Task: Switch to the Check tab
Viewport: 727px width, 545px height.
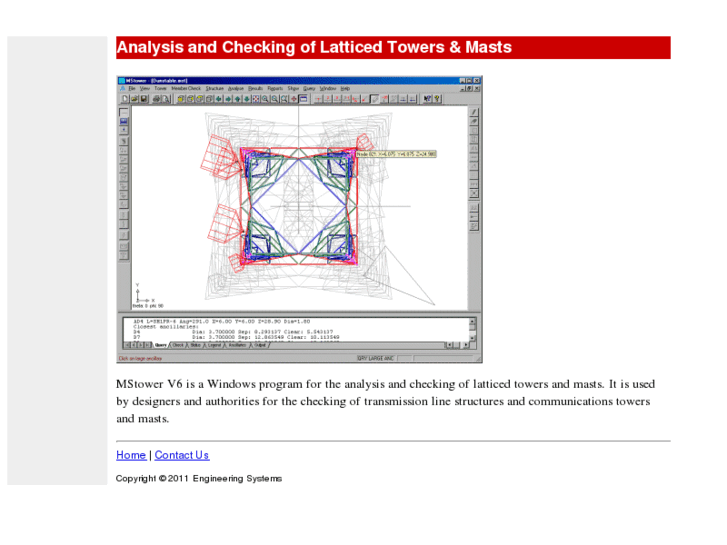Action: (x=178, y=345)
